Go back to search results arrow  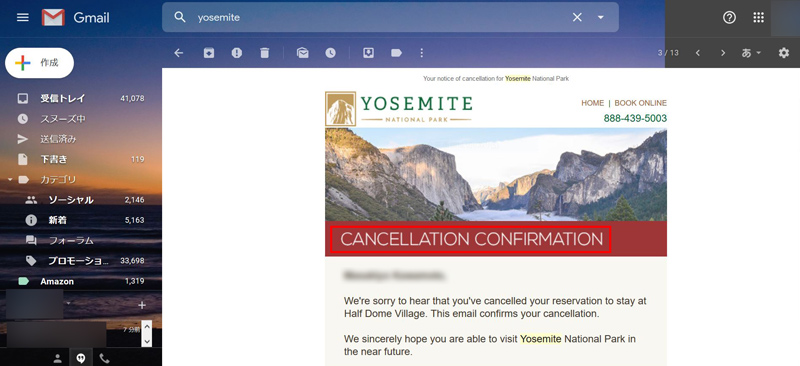[179, 53]
